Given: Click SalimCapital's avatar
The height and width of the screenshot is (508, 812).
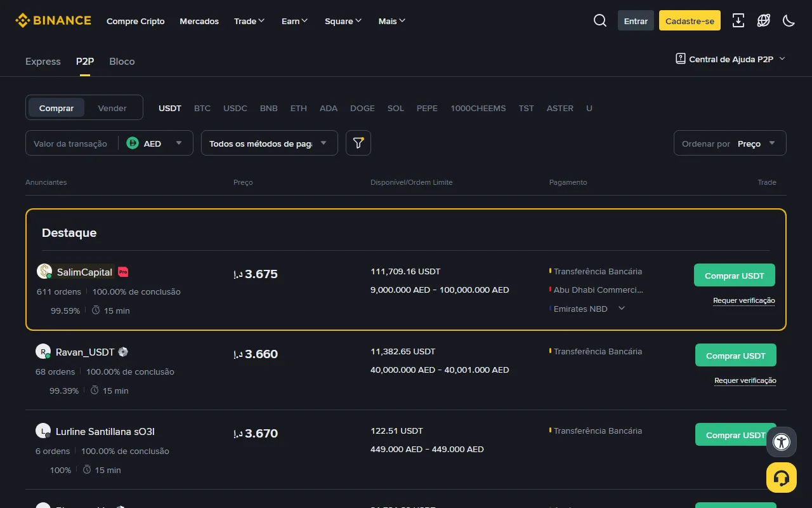Looking at the screenshot, I should (44, 271).
